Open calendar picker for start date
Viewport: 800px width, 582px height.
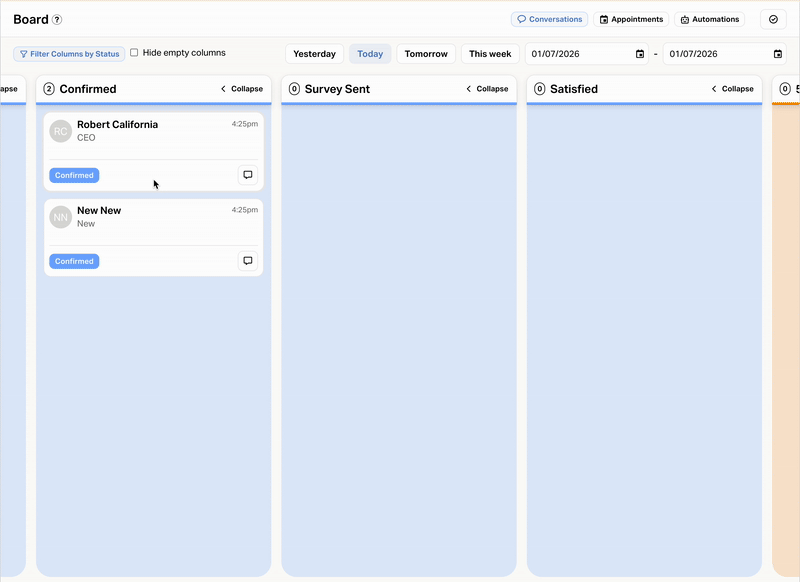coord(640,54)
